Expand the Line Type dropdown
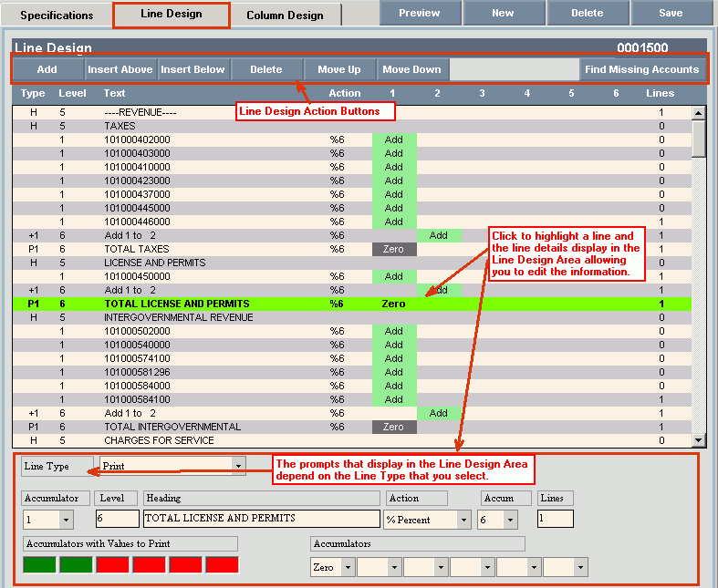718x588 pixels. click(x=239, y=466)
